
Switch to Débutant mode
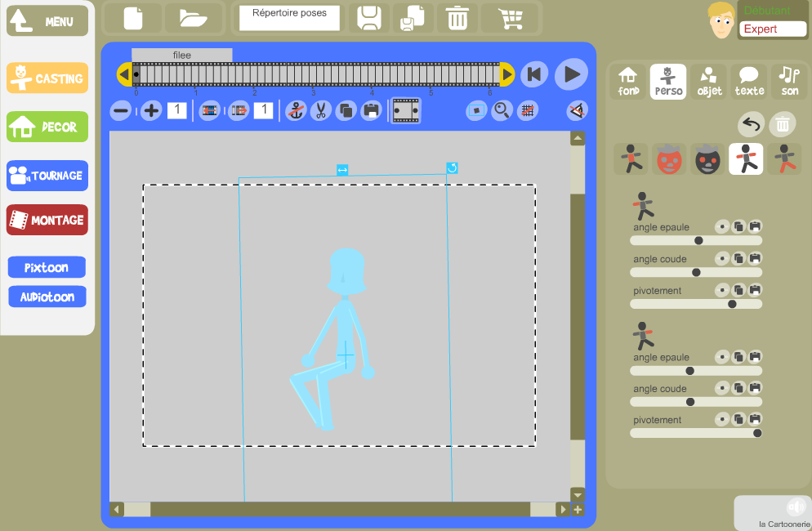[x=767, y=11]
